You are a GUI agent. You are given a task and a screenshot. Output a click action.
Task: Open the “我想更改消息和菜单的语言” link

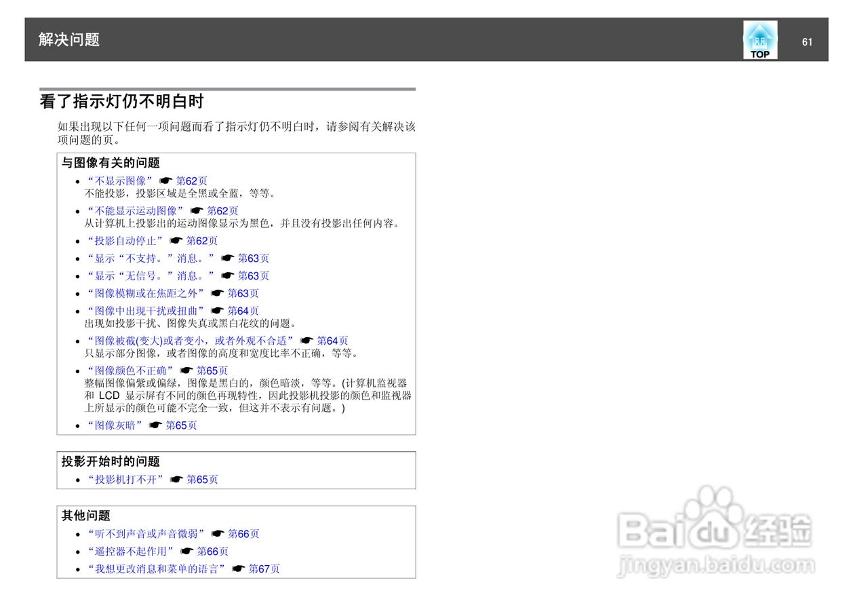[157, 569]
